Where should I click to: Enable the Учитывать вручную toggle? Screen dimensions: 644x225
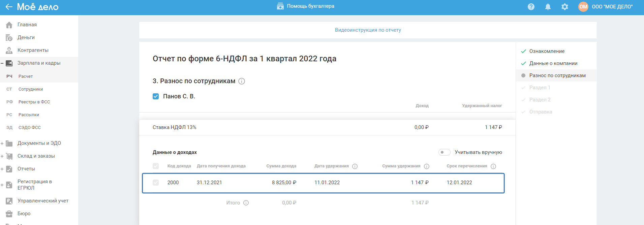444,152
